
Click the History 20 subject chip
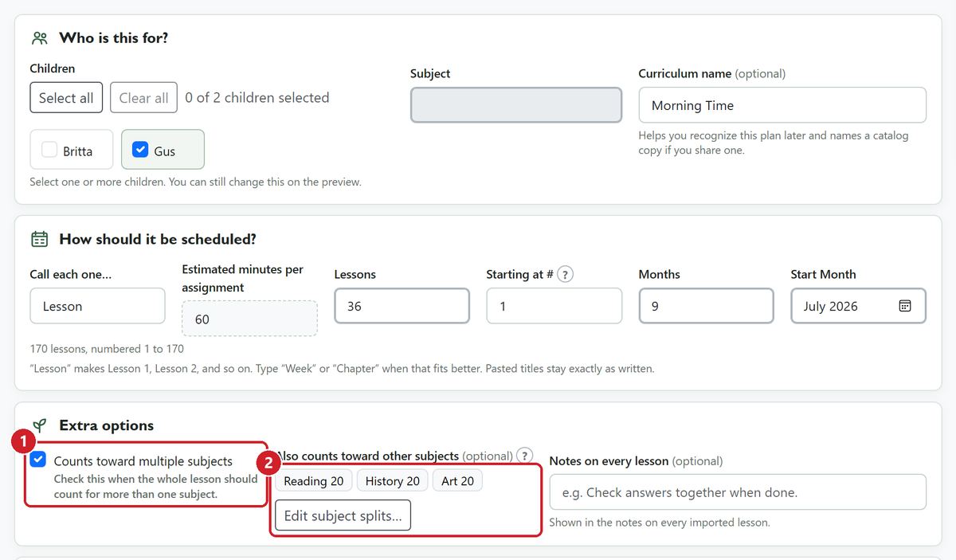[x=393, y=480]
